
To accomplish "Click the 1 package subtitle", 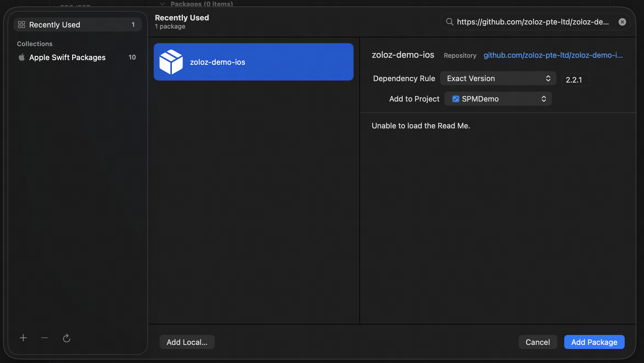I will pos(170,26).
